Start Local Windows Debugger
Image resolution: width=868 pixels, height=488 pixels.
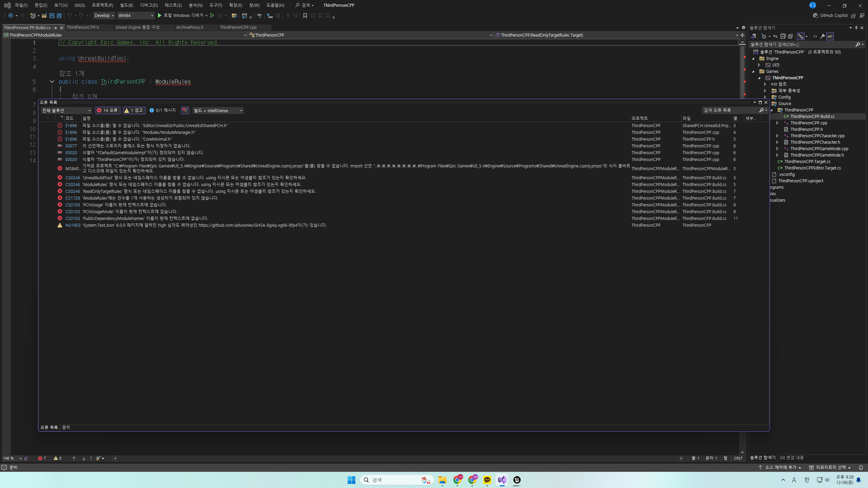183,16
